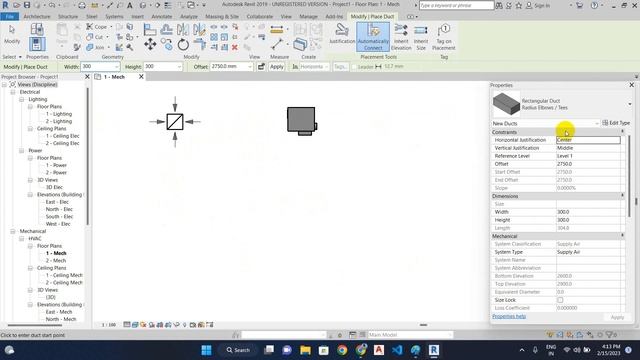Viewport: 640px width, 360px height.
Task: Click the Favorites star icon in title bar
Action: (x=519, y=5)
